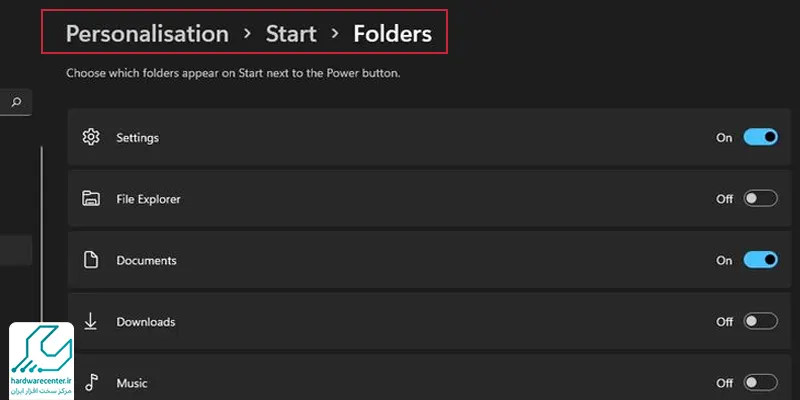This screenshot has width=800, height=400.
Task: Select the File Explorer row label
Action: click(x=148, y=199)
